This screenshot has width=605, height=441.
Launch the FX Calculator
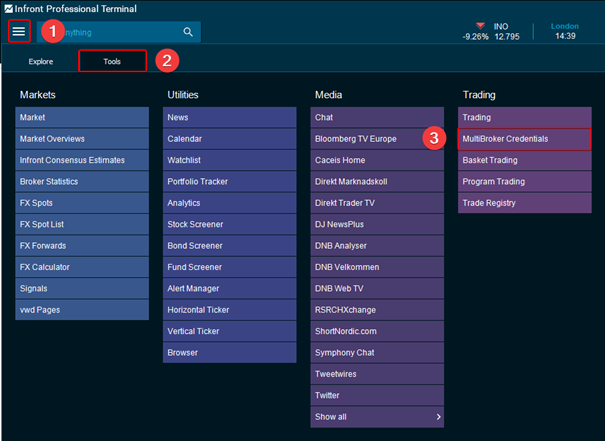(82, 267)
